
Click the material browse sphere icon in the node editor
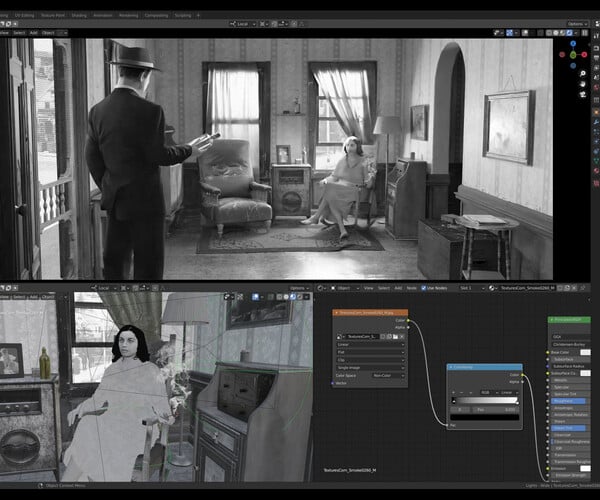pos(492,288)
